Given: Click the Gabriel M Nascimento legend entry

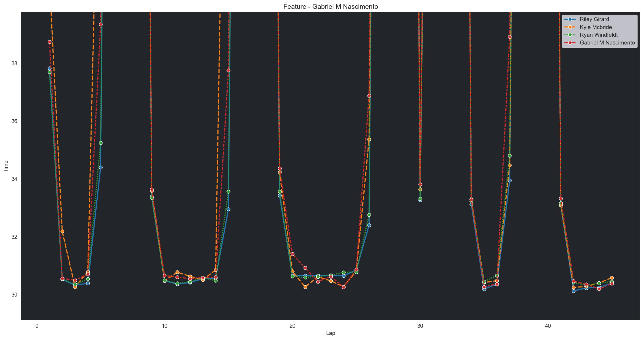Looking at the screenshot, I should (x=607, y=43).
